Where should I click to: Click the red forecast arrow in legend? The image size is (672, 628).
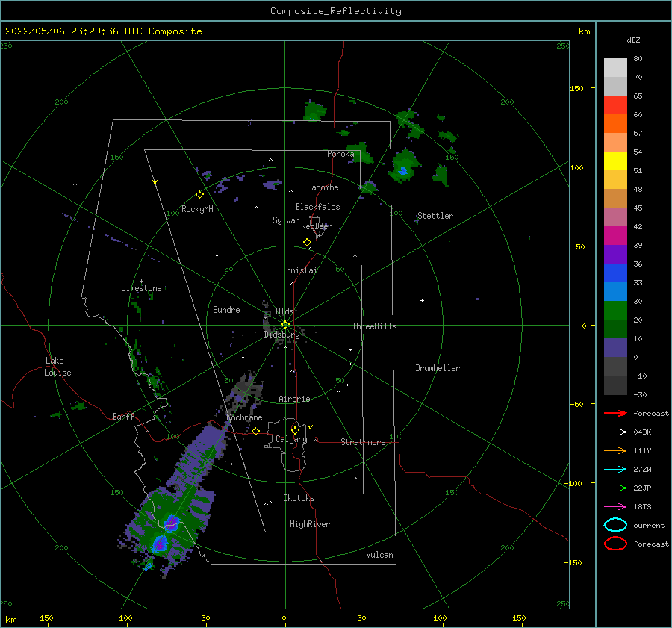pyautogui.click(x=615, y=413)
